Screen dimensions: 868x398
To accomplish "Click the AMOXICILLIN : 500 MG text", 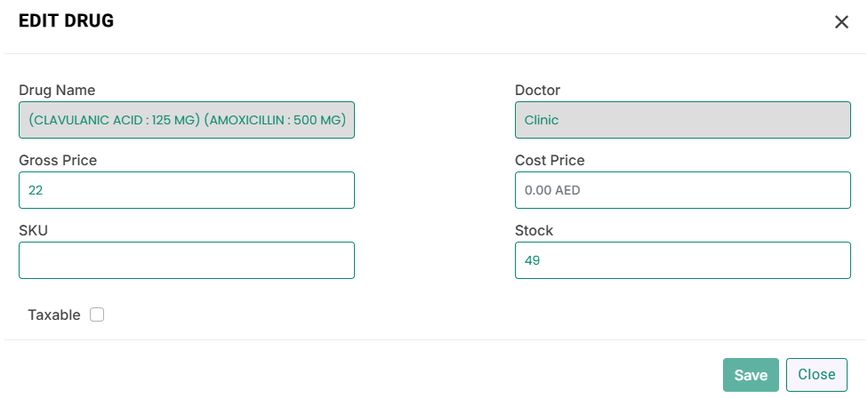I will coord(275,120).
